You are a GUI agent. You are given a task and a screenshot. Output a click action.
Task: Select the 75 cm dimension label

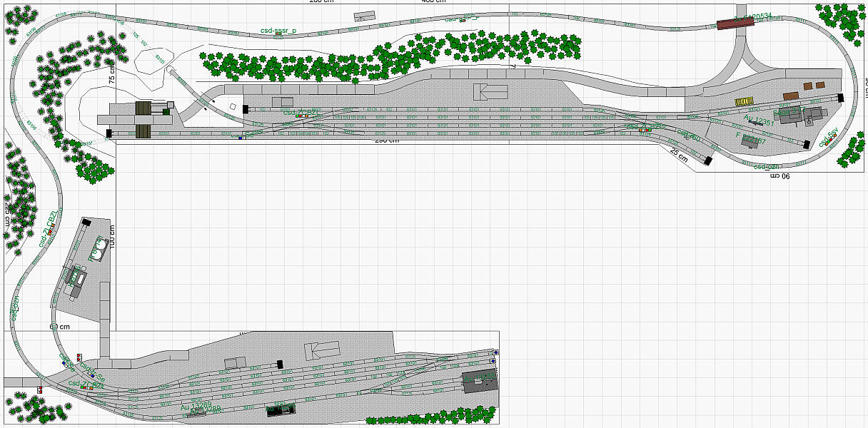112,76
